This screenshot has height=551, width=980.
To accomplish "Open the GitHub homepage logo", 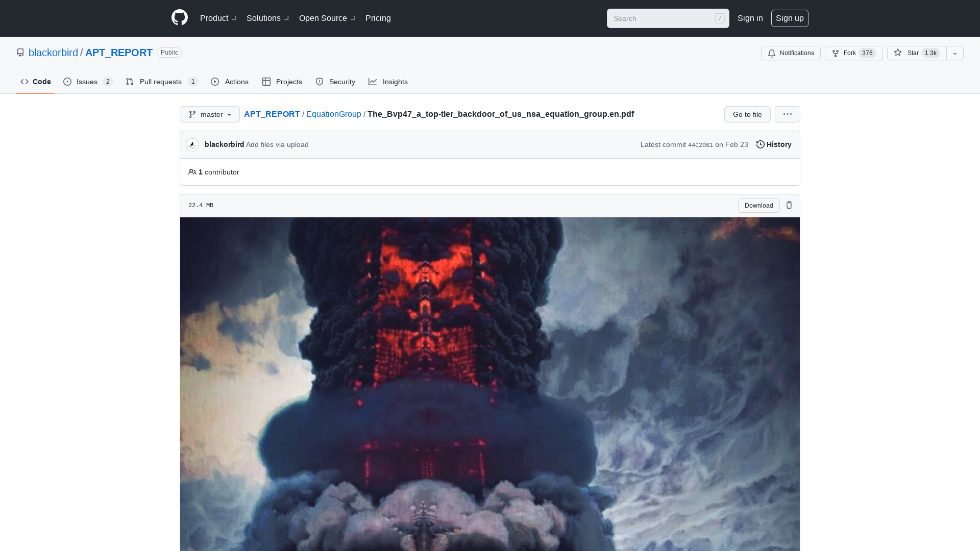I will (180, 18).
